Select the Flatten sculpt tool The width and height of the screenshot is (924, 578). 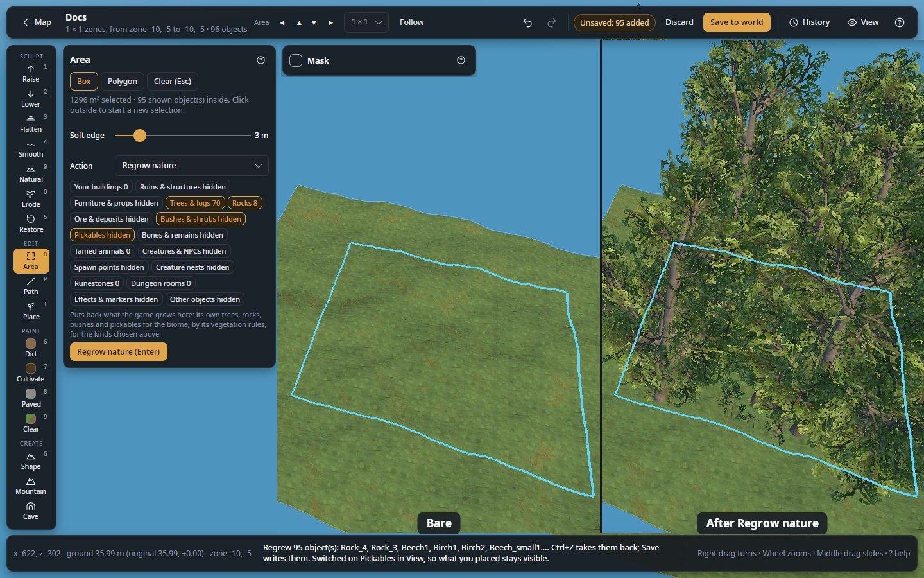[x=31, y=123]
